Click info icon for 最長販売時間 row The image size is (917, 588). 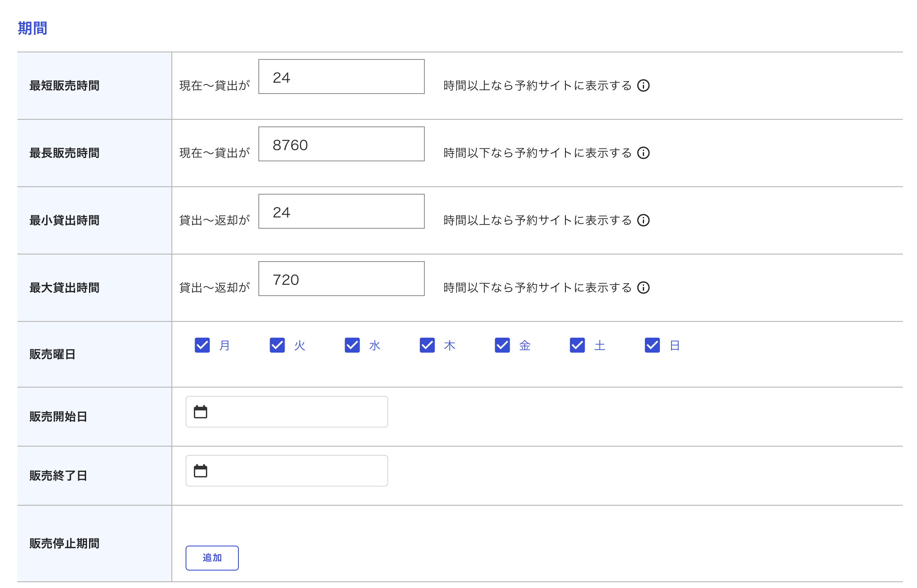pos(643,153)
